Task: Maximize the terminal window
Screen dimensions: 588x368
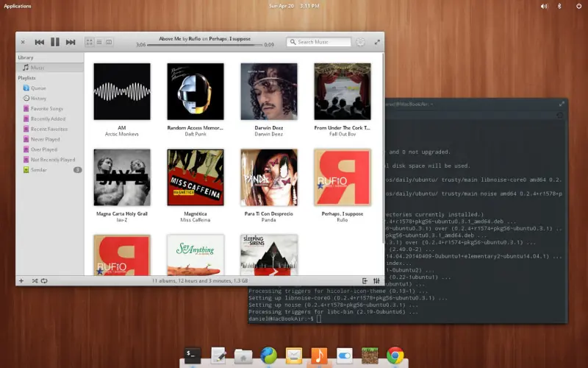Action: [x=562, y=104]
